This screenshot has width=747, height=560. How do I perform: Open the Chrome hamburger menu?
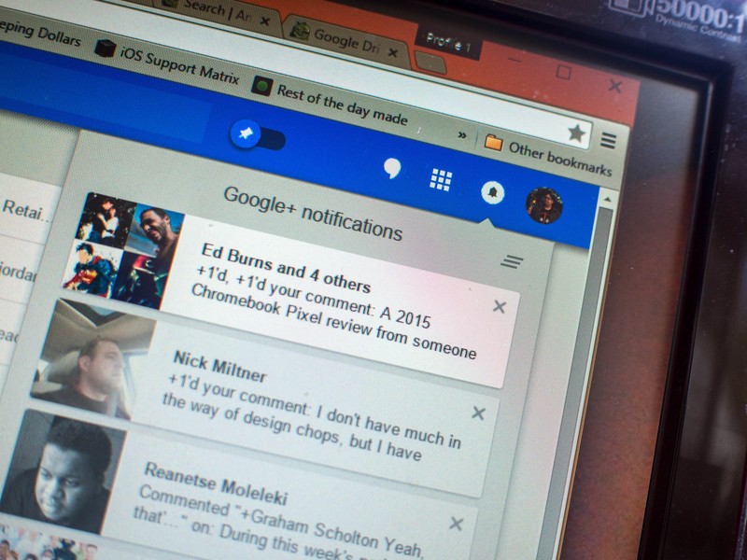609,141
